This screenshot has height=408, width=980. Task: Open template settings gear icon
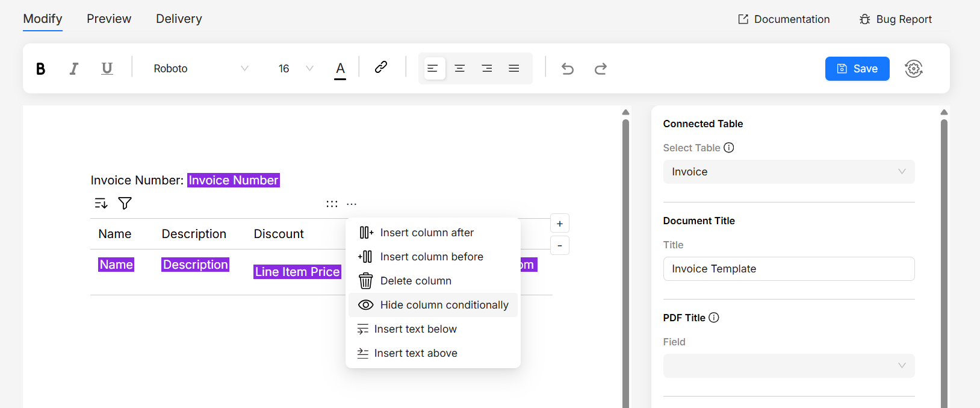point(914,69)
